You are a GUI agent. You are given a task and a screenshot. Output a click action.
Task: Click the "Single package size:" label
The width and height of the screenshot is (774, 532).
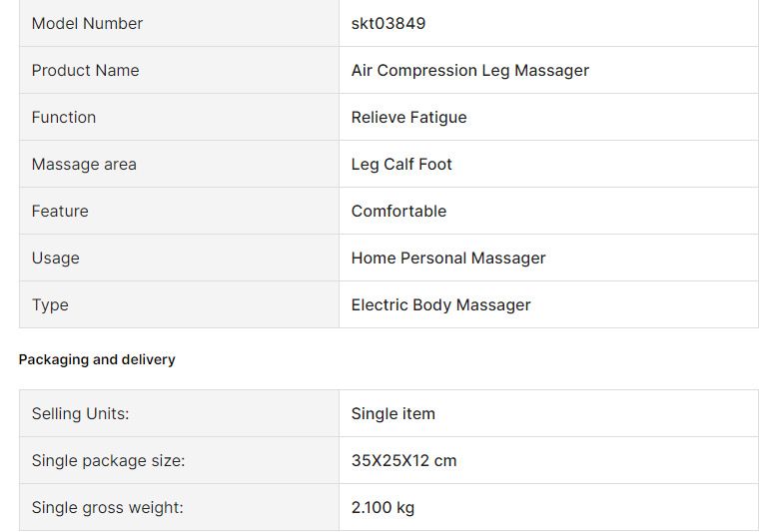click(x=108, y=460)
